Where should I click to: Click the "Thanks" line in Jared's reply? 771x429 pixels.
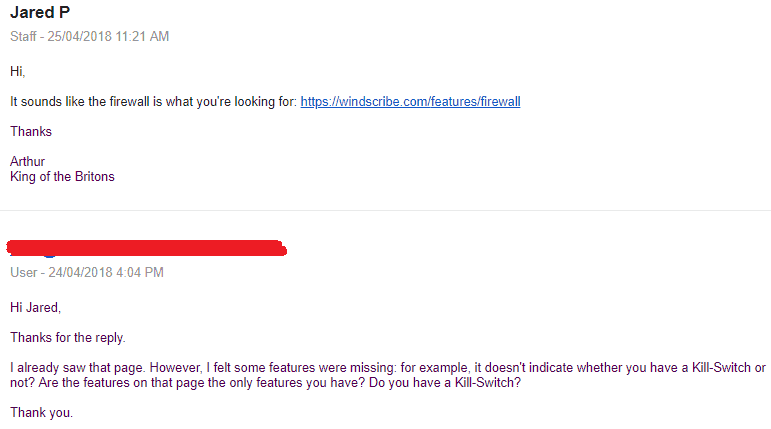pyautogui.click(x=30, y=131)
